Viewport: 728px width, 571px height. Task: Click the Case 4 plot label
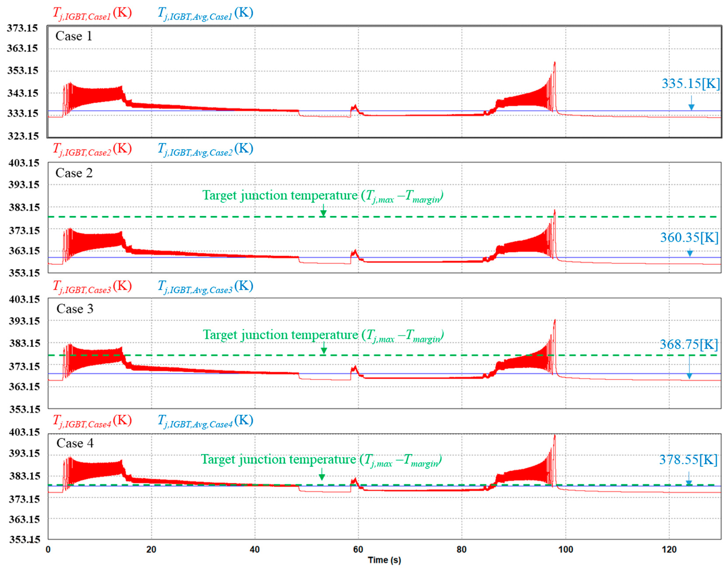[75, 443]
